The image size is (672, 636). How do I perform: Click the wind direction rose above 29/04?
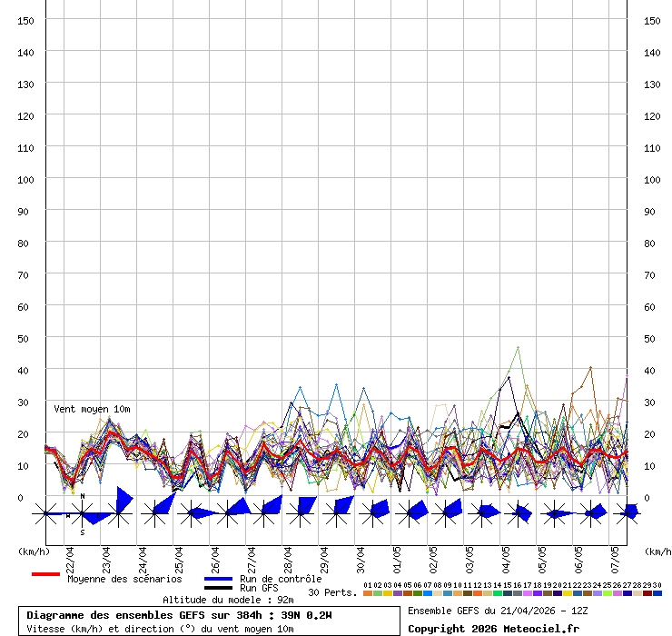coord(337,514)
